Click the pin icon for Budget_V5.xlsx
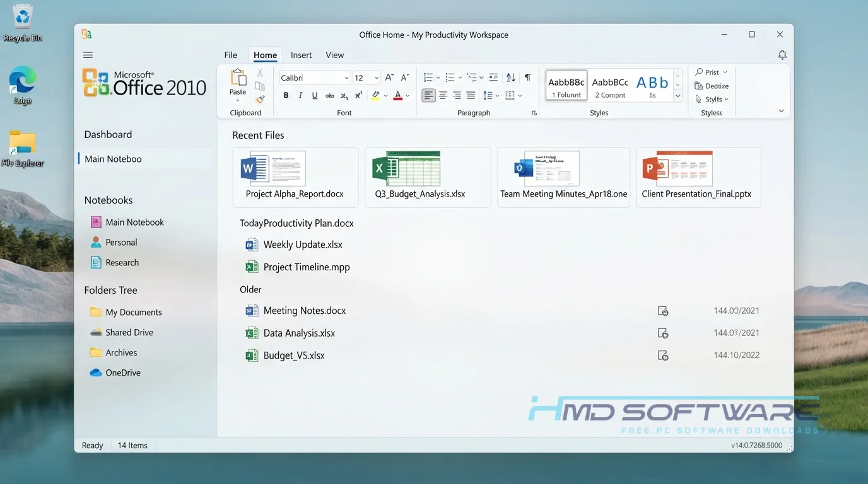 pos(663,355)
